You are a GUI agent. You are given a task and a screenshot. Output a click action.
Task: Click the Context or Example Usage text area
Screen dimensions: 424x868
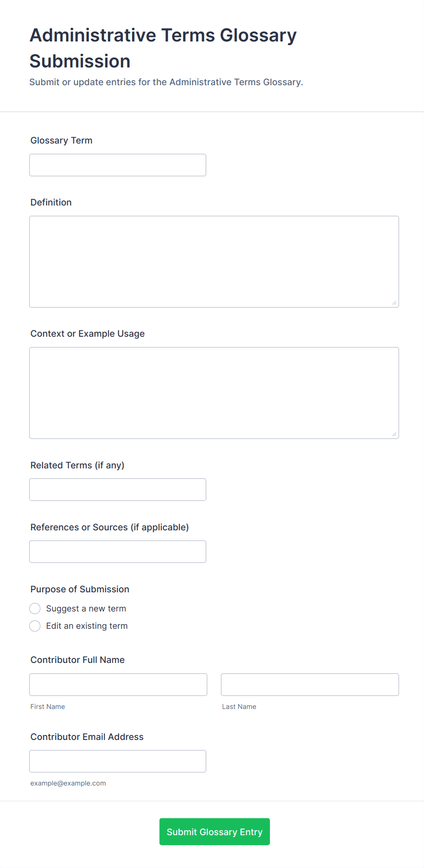[214, 393]
